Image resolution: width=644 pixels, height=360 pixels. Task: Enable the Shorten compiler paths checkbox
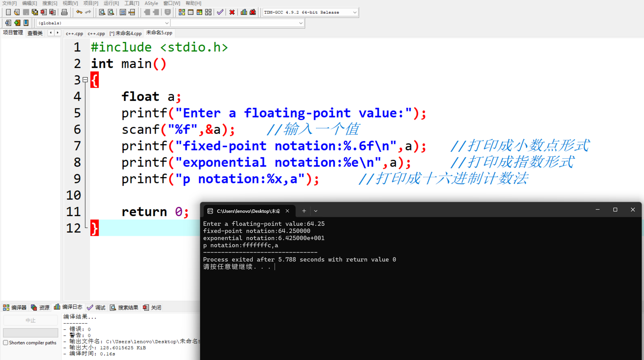point(6,343)
